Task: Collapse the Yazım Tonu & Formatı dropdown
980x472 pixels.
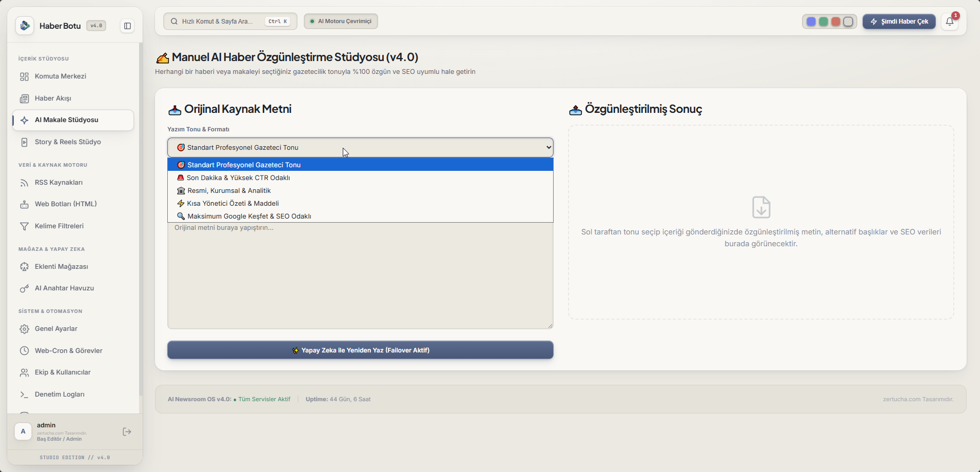Action: pyautogui.click(x=360, y=147)
